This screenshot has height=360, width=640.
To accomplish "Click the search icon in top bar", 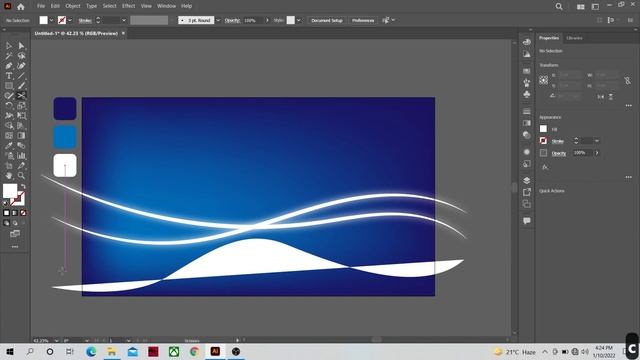I will click(x=559, y=7).
